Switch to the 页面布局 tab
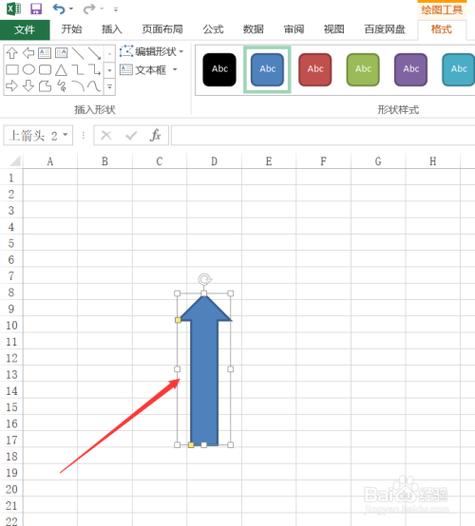This screenshot has width=475, height=526. [162, 30]
